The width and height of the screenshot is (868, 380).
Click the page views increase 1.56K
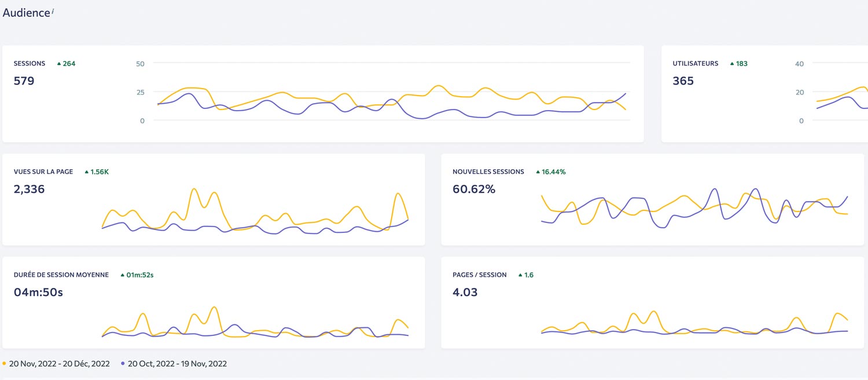(100, 172)
